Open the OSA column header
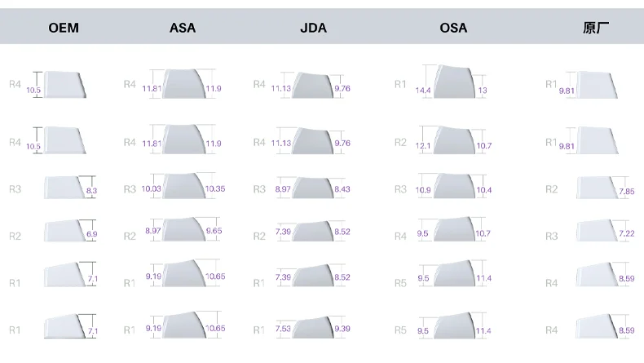The width and height of the screenshot is (644, 363). pyautogui.click(x=453, y=28)
